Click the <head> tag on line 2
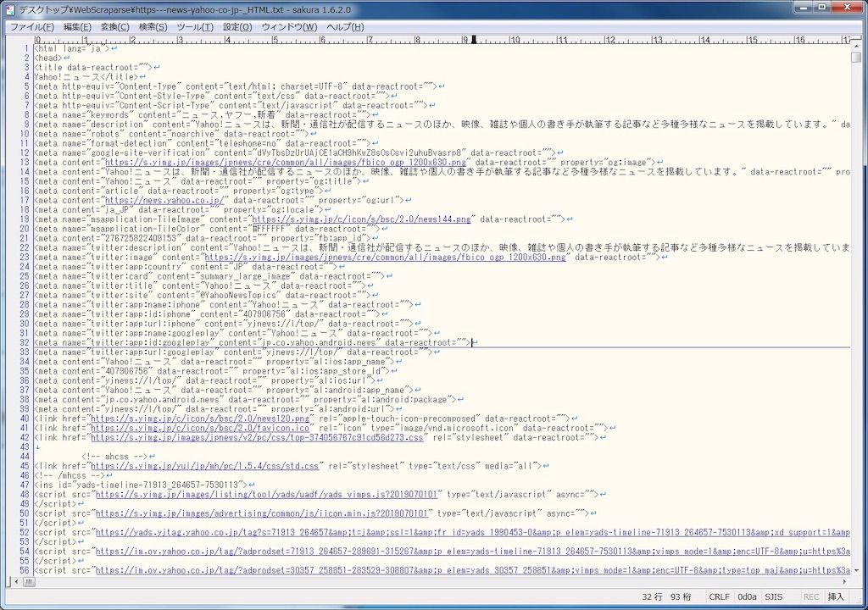Screen dimensions: 868x610 [48, 58]
